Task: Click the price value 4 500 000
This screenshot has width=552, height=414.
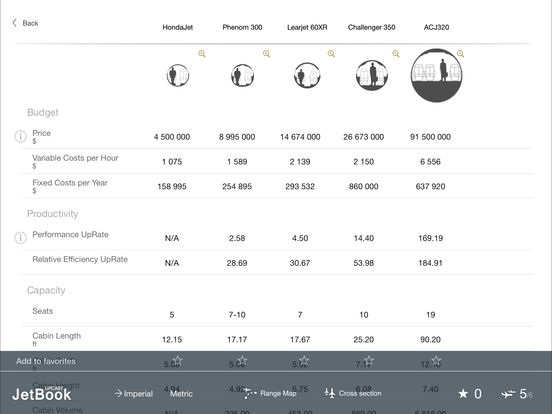Action: pos(172,137)
